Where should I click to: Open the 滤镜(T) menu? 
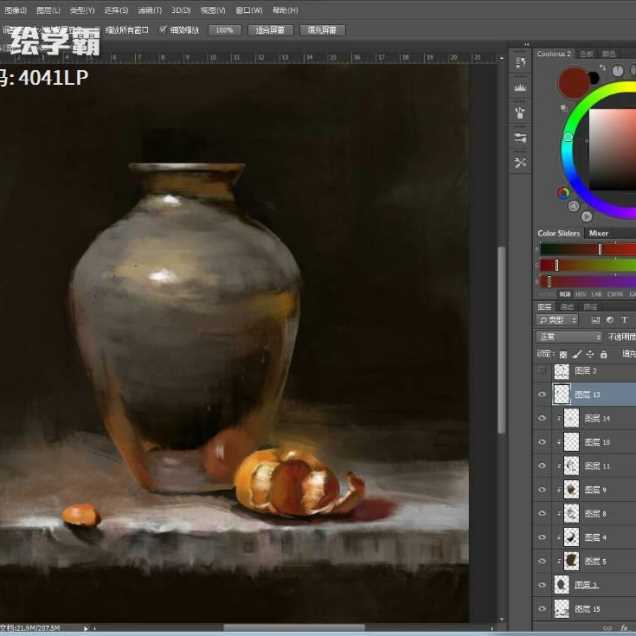tap(149, 11)
